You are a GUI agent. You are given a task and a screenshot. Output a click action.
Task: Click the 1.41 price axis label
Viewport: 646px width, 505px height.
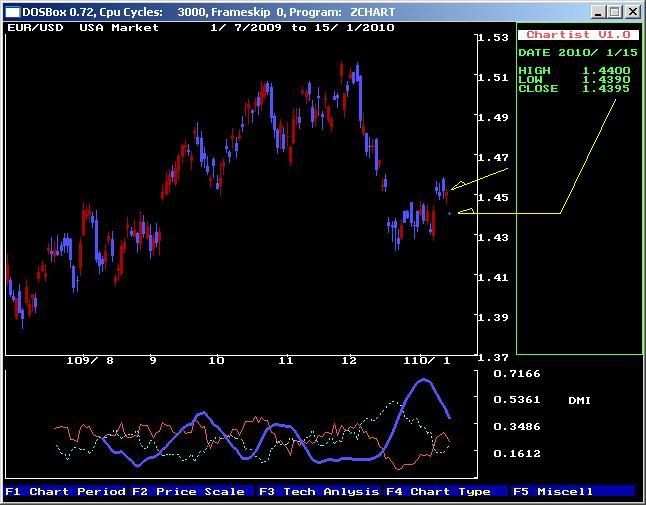(493, 277)
